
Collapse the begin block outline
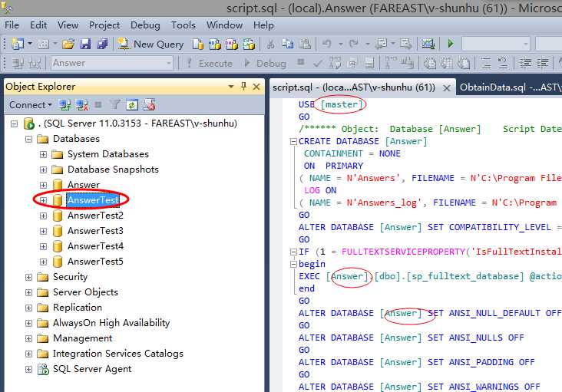tap(293, 264)
